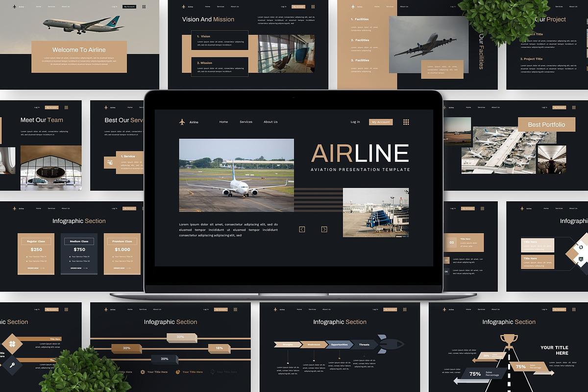Click the airplane logo on Welcome To Airline slide

tap(15, 7)
